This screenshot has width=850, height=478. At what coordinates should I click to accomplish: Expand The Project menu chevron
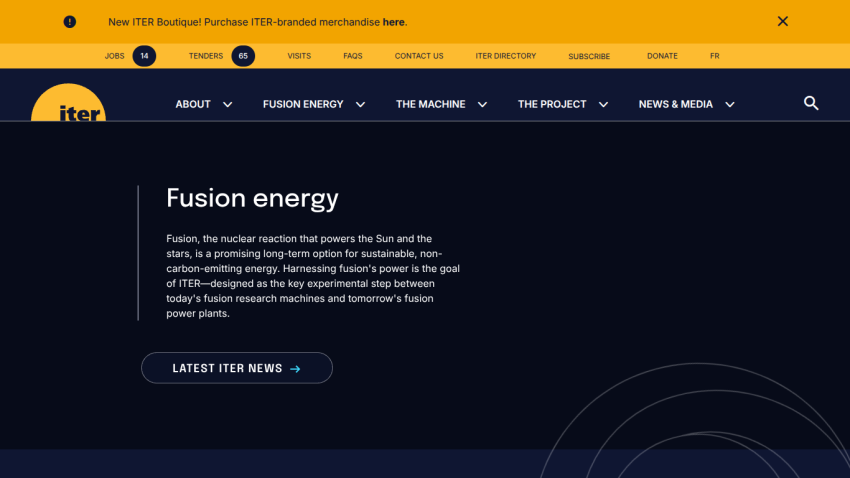[x=603, y=105]
